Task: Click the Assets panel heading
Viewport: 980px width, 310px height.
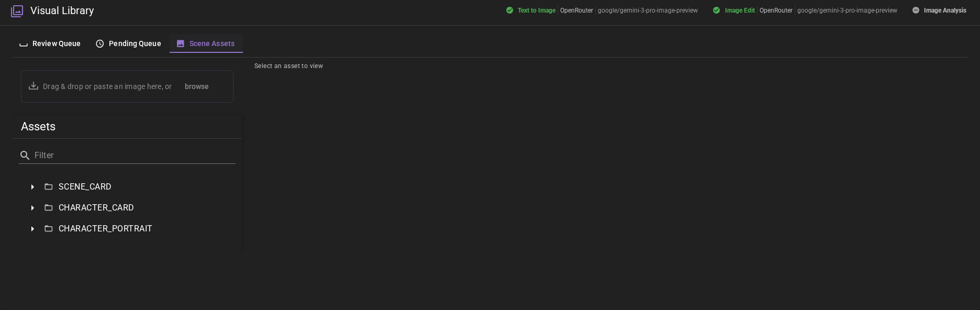Action: 38,127
